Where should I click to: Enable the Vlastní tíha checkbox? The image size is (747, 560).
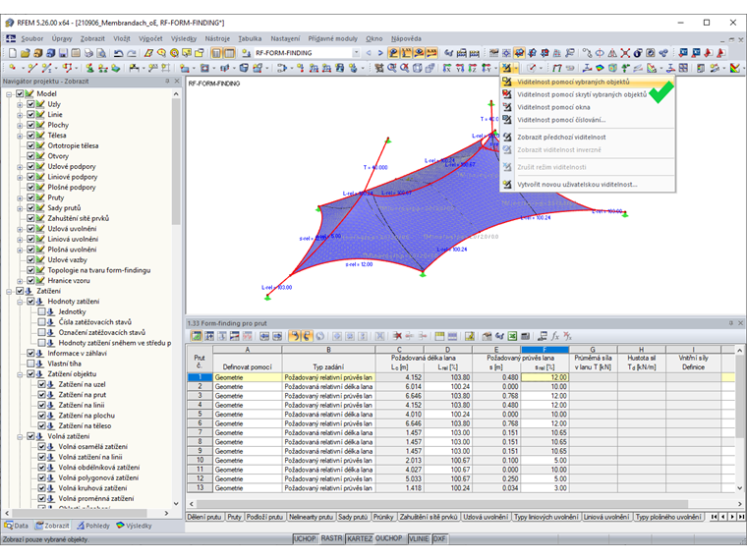pyautogui.click(x=31, y=364)
